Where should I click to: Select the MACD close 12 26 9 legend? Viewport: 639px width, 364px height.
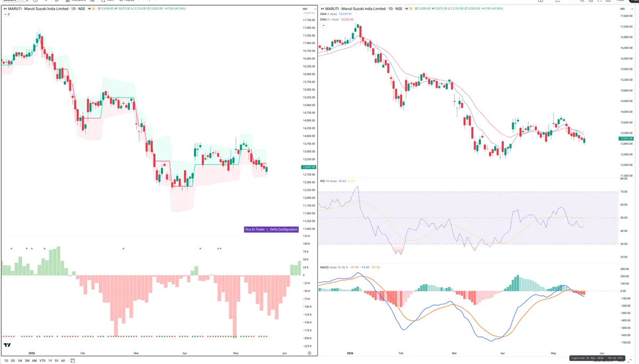click(333, 267)
